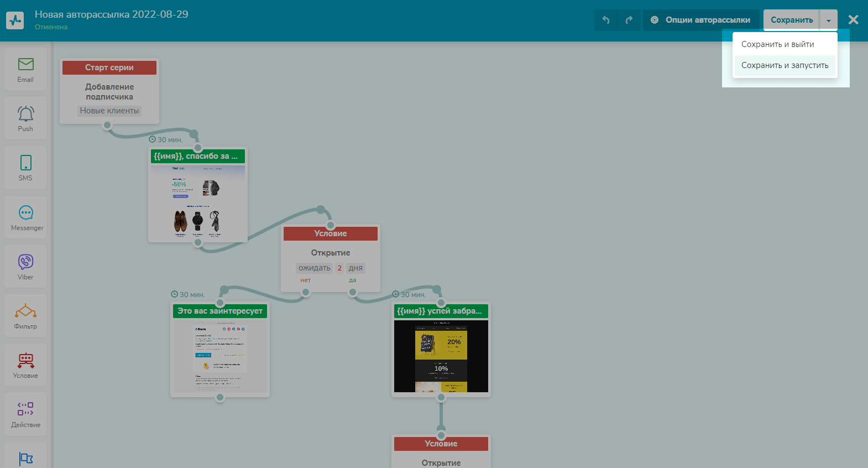Click the да output connector of the condition

353,292
